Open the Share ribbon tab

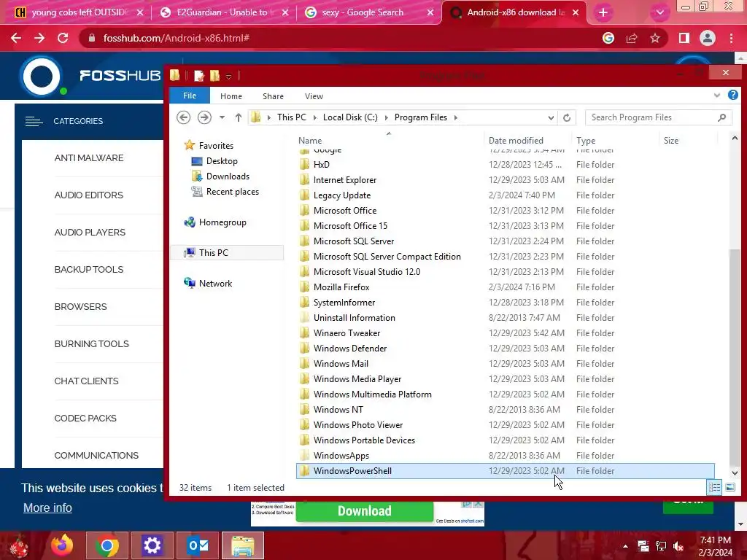coord(273,96)
